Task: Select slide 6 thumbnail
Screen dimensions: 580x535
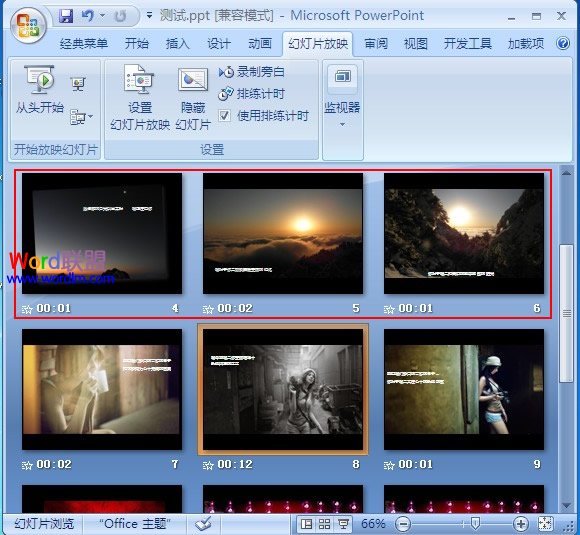Action: pos(464,233)
